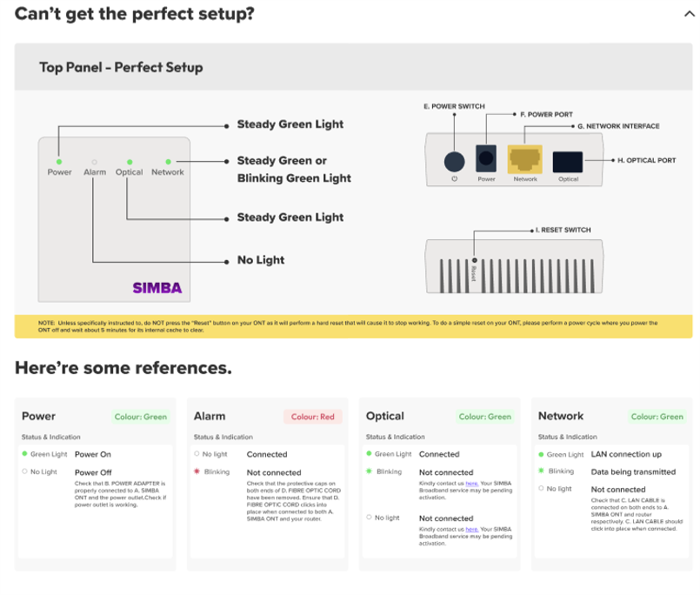
Task: Click the Alarm indicator on the top panel diagram
Action: 94,160
